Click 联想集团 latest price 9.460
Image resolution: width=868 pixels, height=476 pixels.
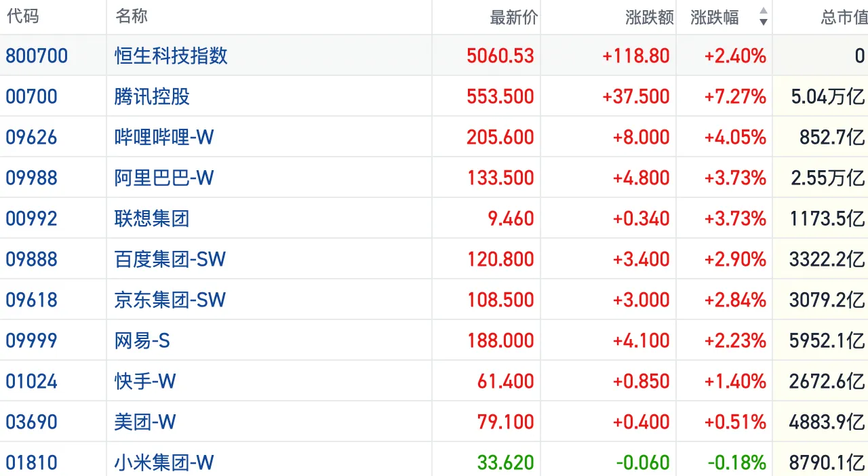coord(506,218)
